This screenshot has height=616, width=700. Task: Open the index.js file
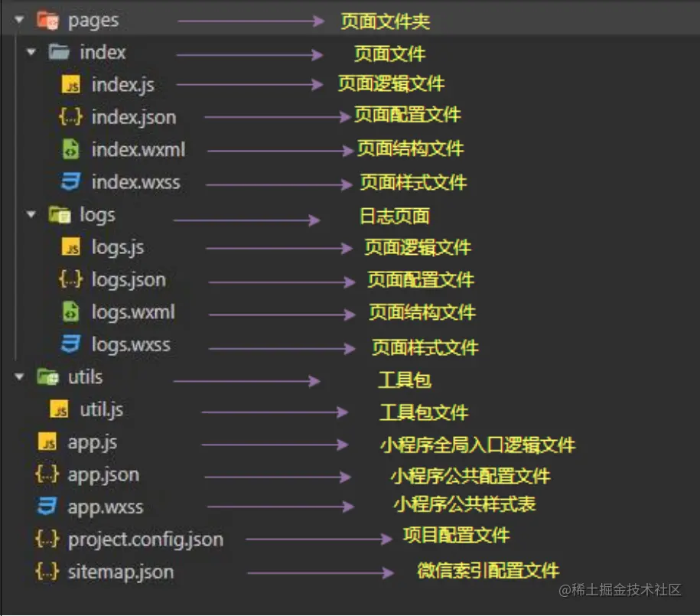point(123,85)
